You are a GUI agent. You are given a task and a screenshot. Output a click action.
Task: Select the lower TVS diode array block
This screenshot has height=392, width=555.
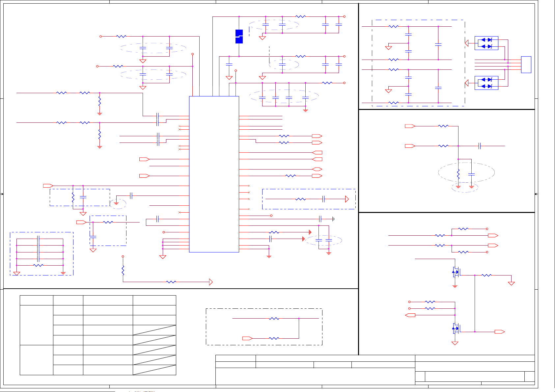click(x=486, y=83)
